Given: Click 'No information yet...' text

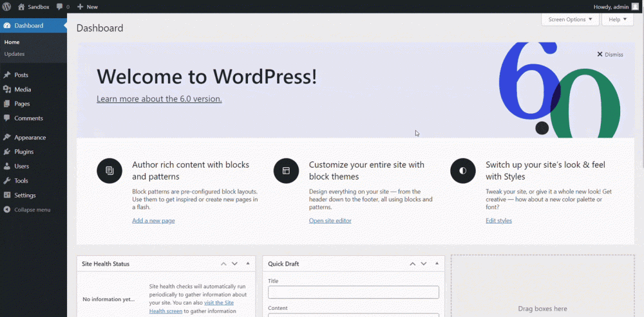Looking at the screenshot, I should coord(108,300).
